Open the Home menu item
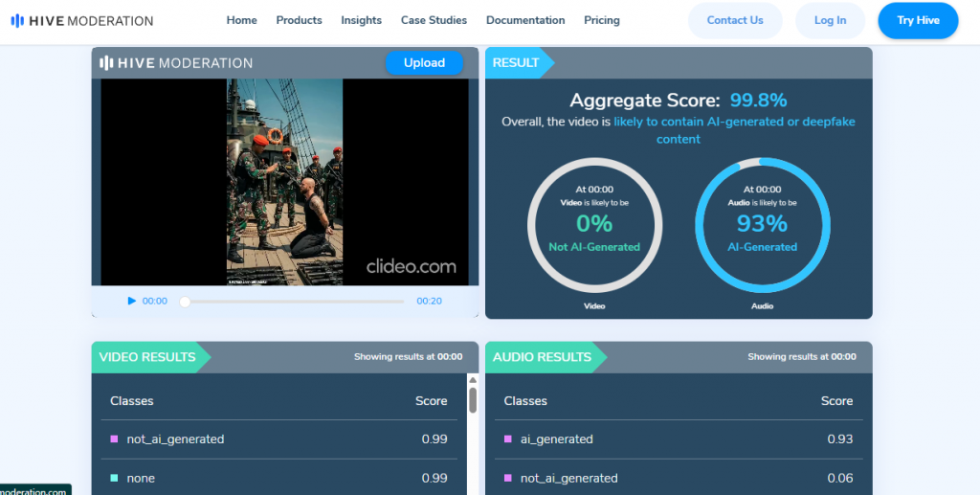 coord(241,20)
